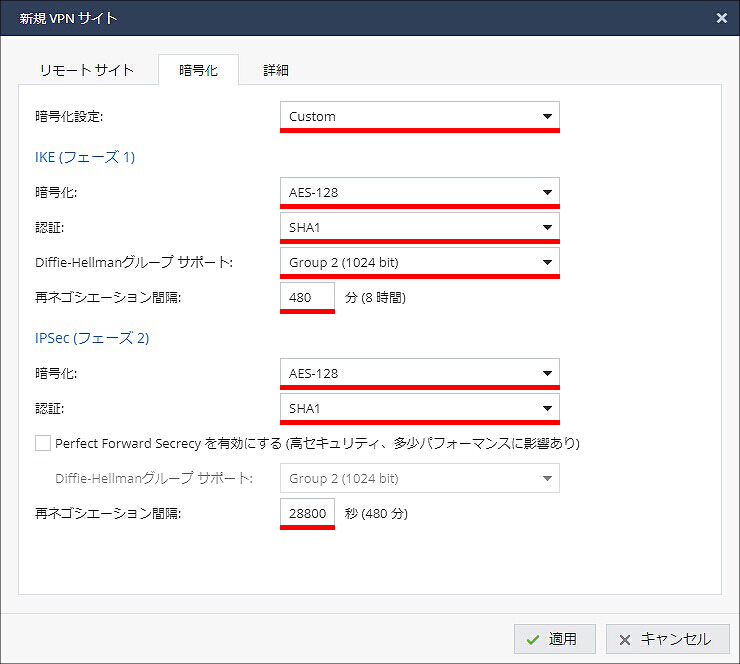Open IPSec フェーズ 2 認証 SHA1 dropdown
Image resolution: width=740 pixels, height=664 pixels.
pos(420,408)
